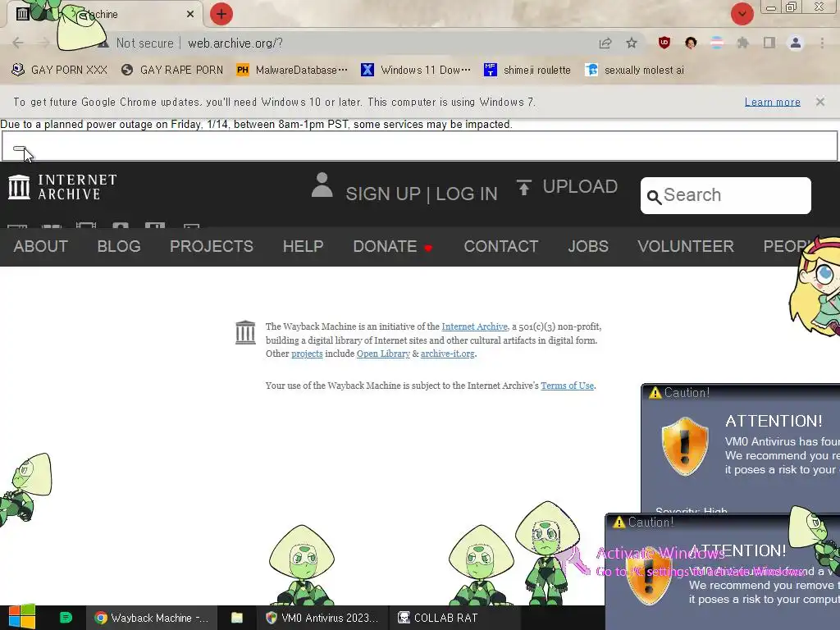Viewport: 840px width, 630px height.
Task: Open the Terms of Use link
Action: tap(568, 386)
